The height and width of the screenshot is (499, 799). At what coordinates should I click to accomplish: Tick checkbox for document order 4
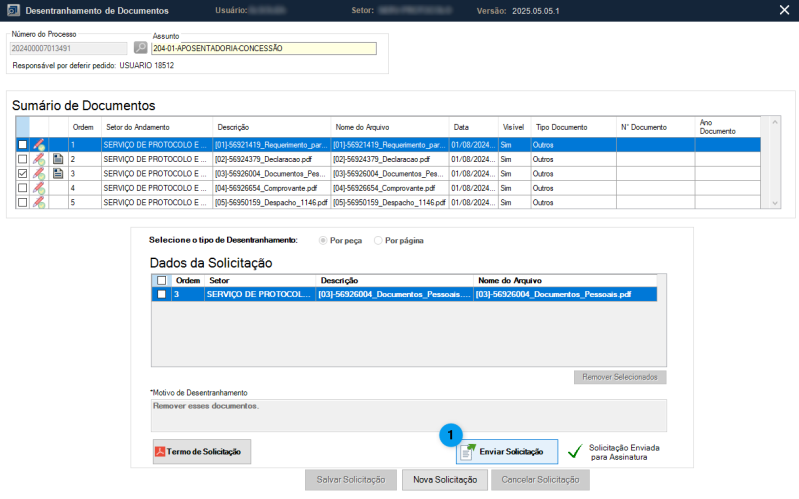22,188
